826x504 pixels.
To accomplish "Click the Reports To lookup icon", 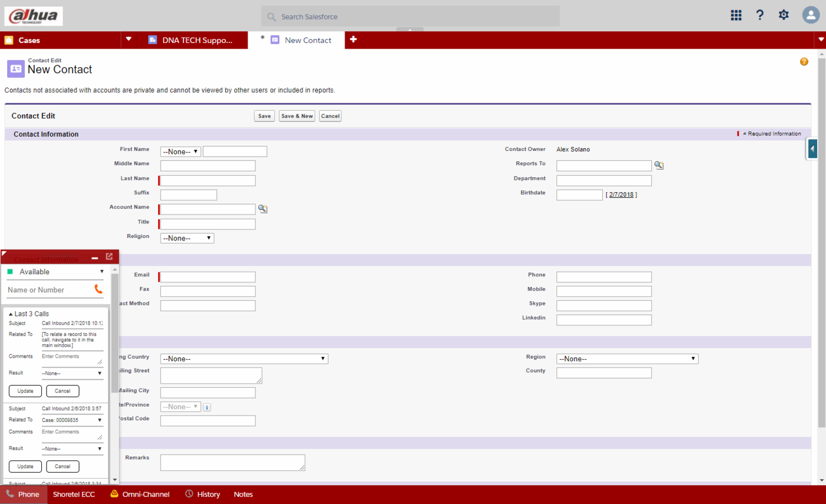I will [x=659, y=166].
